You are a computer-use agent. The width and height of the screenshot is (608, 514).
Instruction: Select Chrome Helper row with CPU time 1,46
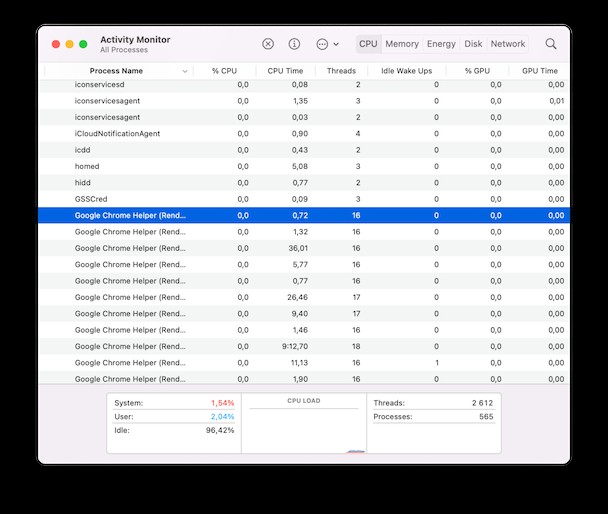pyautogui.click(x=304, y=330)
